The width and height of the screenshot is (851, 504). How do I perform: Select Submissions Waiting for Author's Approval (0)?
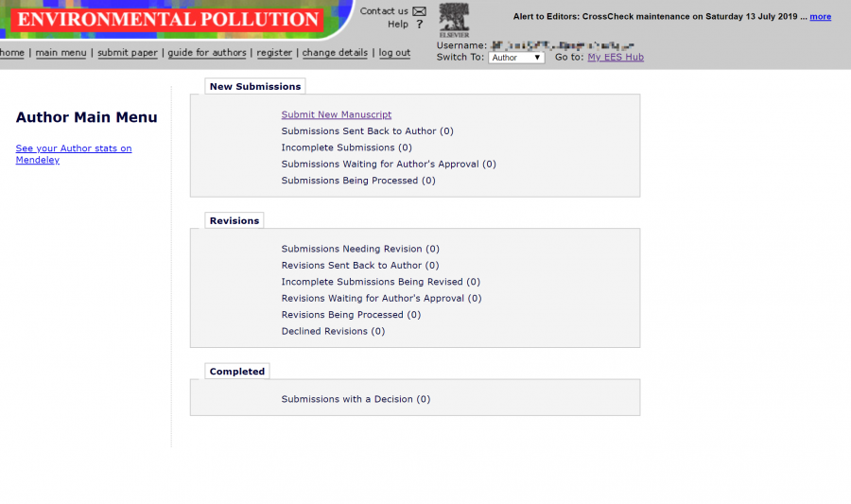pos(389,164)
